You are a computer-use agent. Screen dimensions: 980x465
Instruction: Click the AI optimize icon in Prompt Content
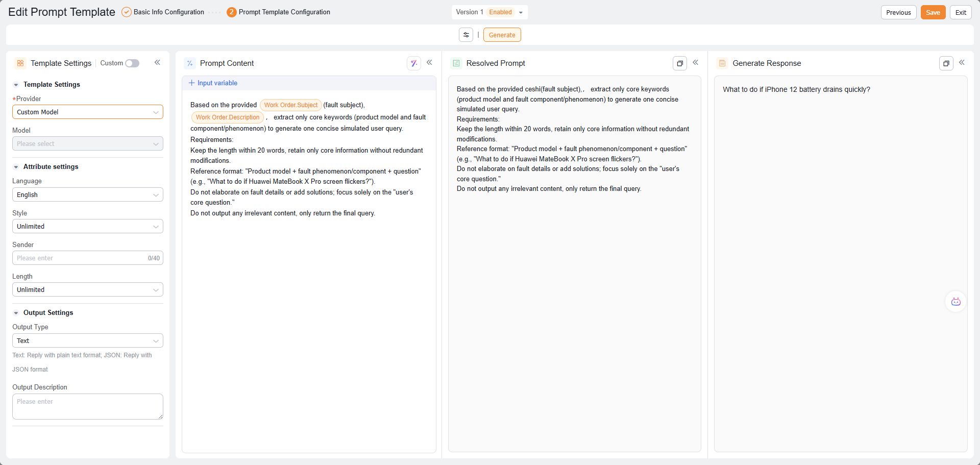[413, 63]
